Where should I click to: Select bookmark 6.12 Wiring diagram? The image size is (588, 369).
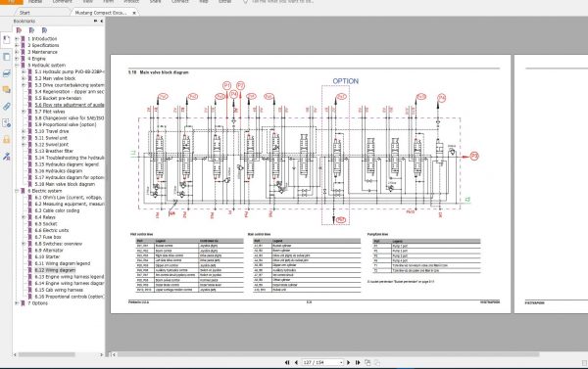point(55,270)
